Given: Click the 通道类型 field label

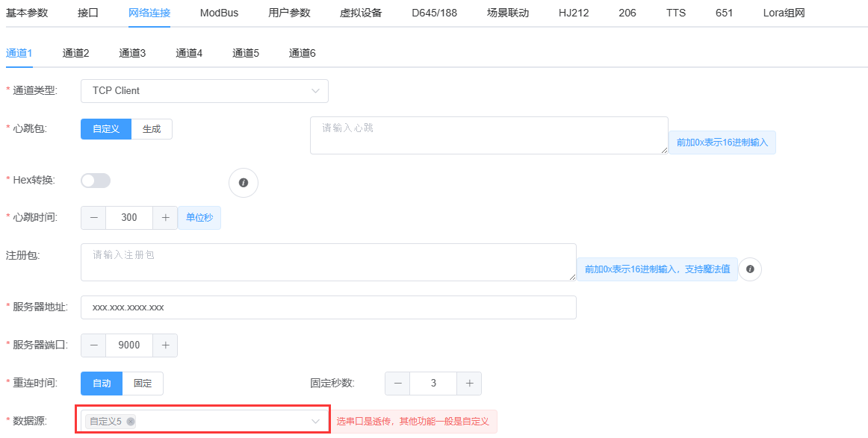Looking at the screenshot, I should pos(35,91).
